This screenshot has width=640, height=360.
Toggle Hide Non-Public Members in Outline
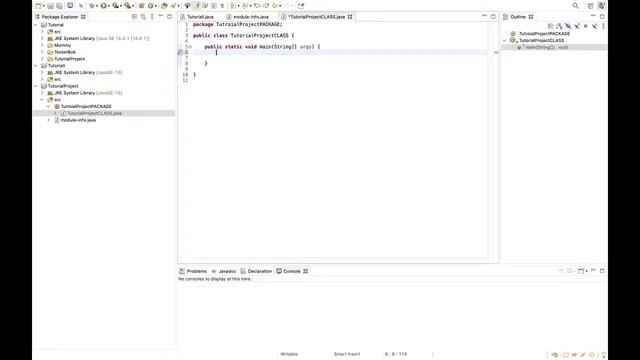pos(586,26)
